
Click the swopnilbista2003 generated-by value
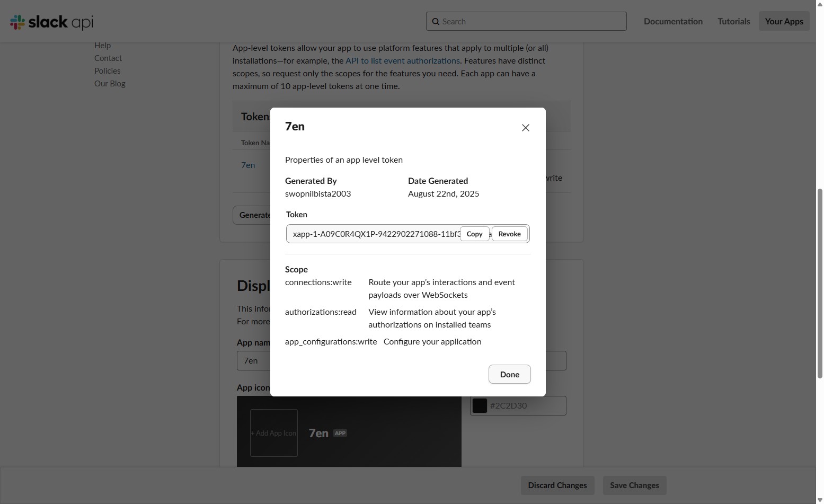coord(318,194)
